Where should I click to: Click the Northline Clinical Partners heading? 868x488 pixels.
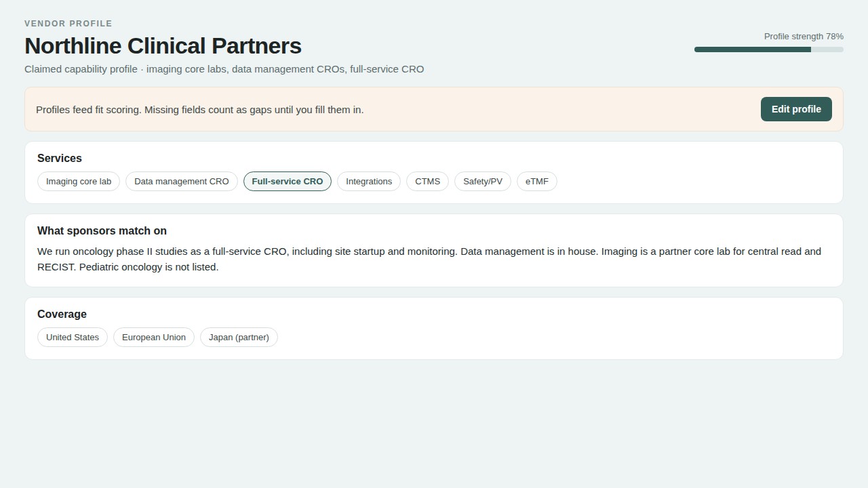(x=163, y=46)
